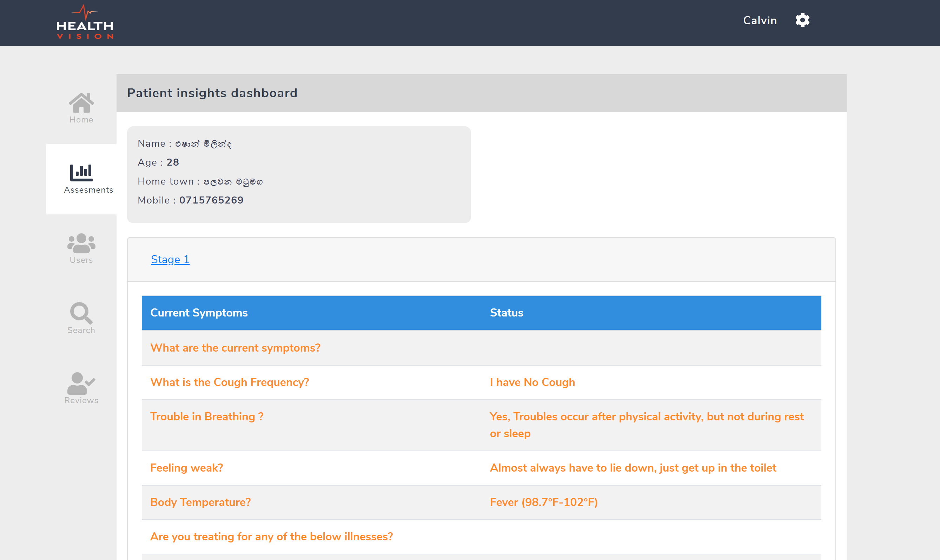Open Reviews user-check icon
Viewport: 940px width, 560px height.
point(81,383)
